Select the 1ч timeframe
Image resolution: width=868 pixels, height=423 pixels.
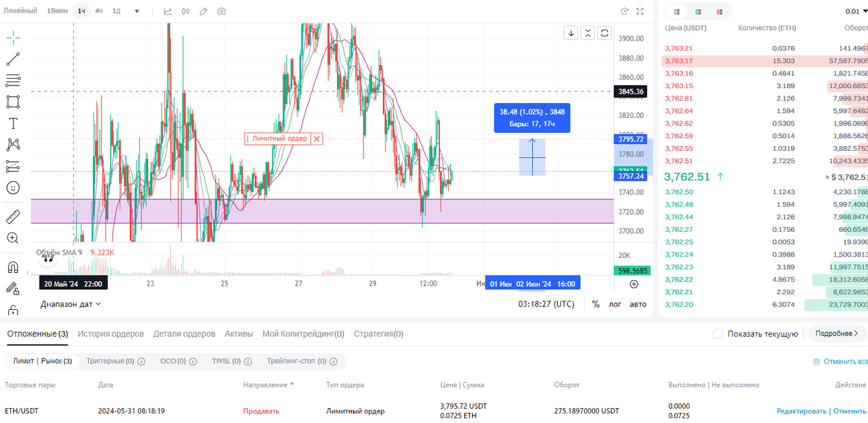coord(81,11)
